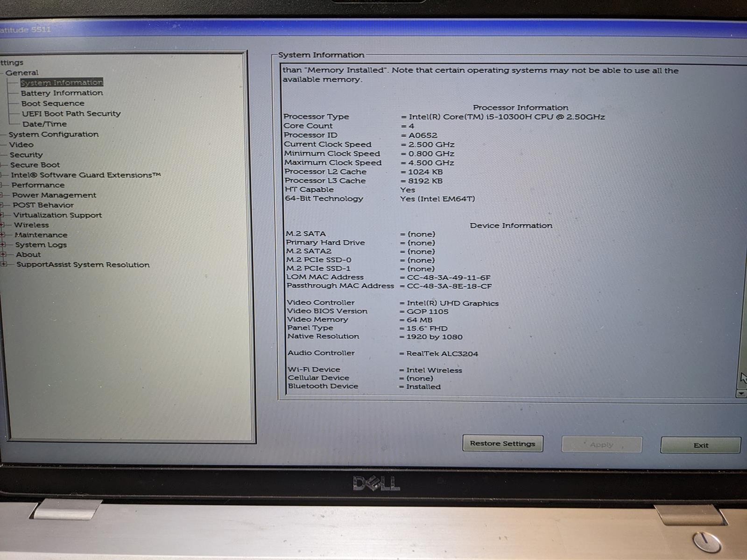Screen dimensions: 747x560
Task: Expand the Maintenance tree node
Action: click(2, 235)
